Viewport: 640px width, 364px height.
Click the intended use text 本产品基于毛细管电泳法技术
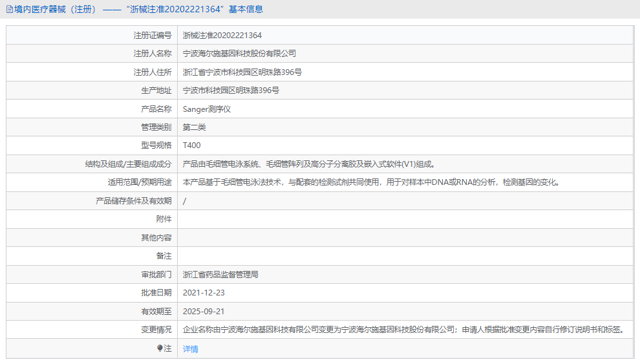pos(372,182)
